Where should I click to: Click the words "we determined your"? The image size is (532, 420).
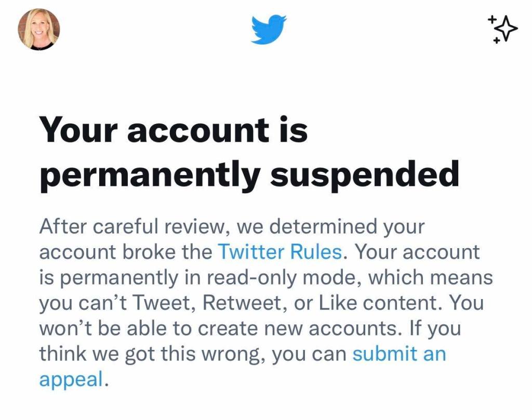(x=329, y=227)
